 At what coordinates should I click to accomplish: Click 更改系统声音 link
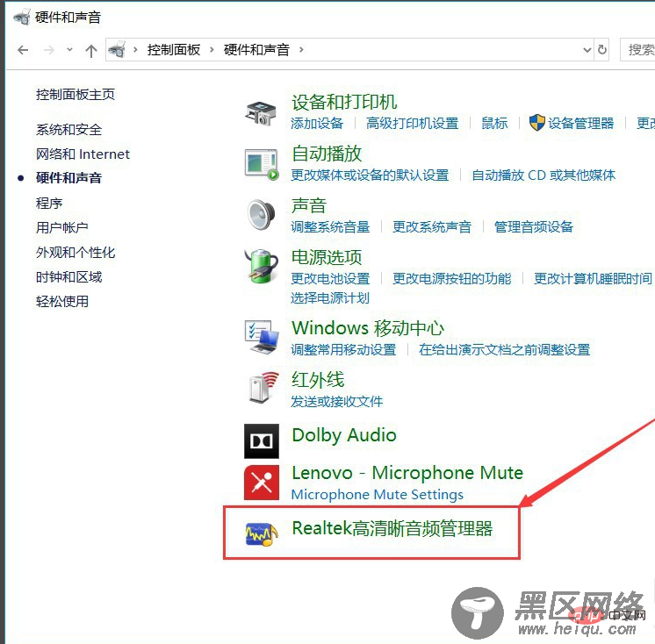(x=432, y=226)
